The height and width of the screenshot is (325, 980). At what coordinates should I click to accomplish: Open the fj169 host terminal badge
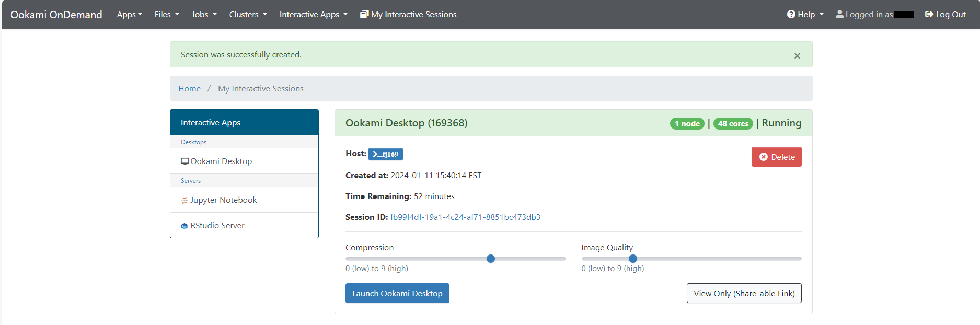click(x=385, y=154)
